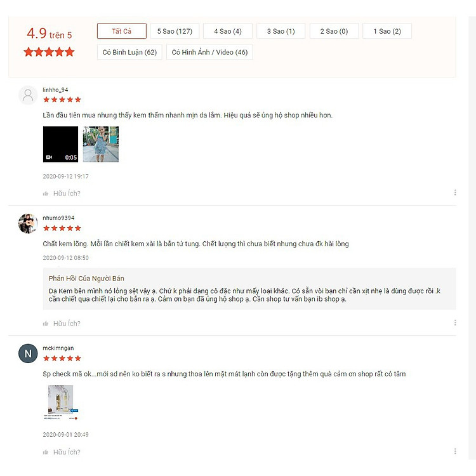
Task: Click thumbs-up icon on nhumo9394's review
Action: click(x=46, y=323)
